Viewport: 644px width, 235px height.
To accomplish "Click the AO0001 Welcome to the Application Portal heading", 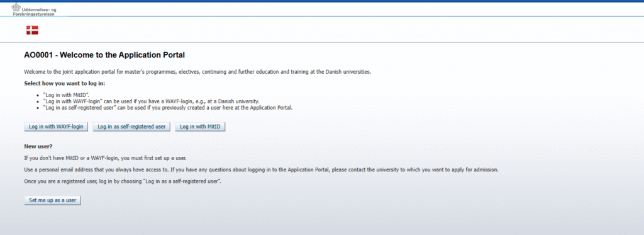I will (104, 55).
